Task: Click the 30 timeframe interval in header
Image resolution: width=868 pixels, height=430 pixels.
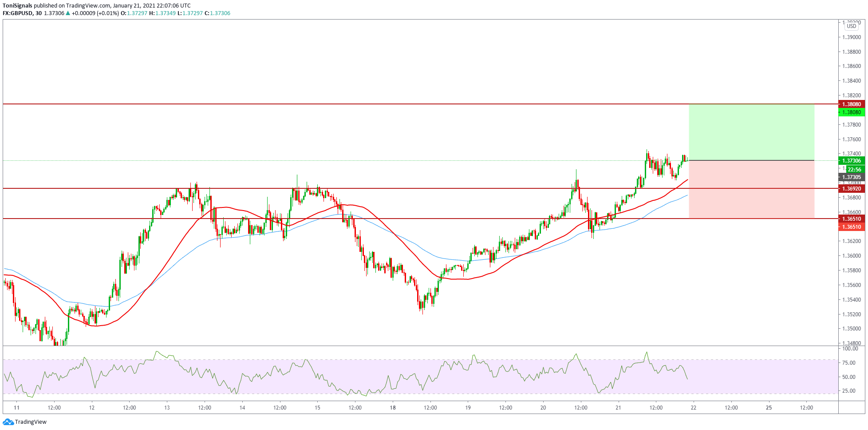Action: (x=39, y=13)
